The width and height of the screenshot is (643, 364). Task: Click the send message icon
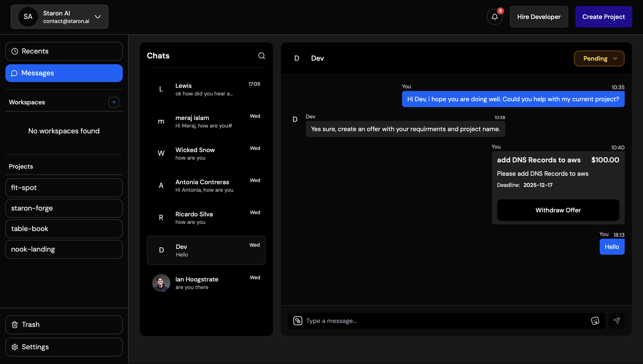(x=617, y=321)
